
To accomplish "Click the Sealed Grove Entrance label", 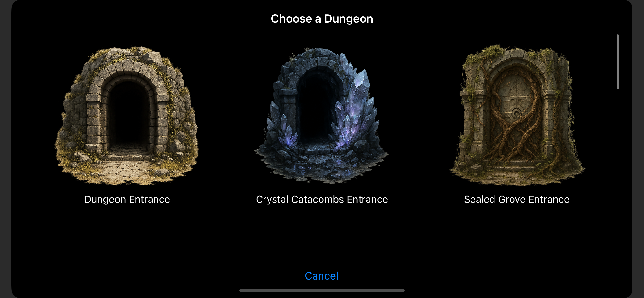I will click(517, 199).
